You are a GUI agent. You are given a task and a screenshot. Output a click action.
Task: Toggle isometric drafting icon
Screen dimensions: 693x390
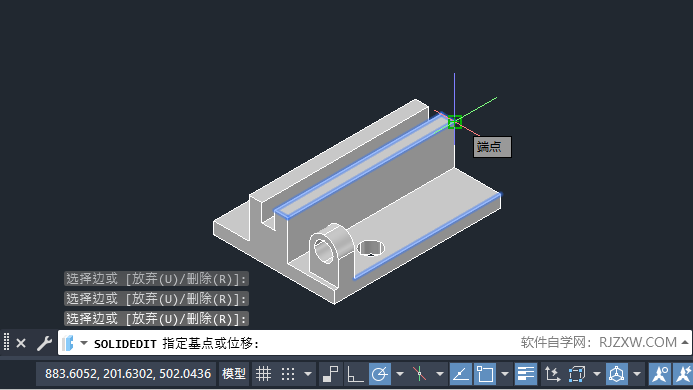click(x=419, y=374)
